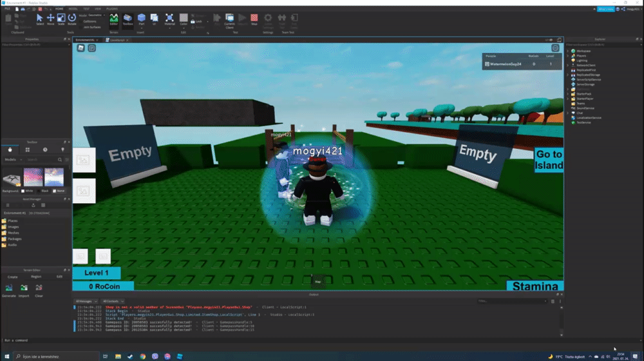The height and width of the screenshot is (361, 644).
Task: Click the Stop test button
Action: (254, 19)
